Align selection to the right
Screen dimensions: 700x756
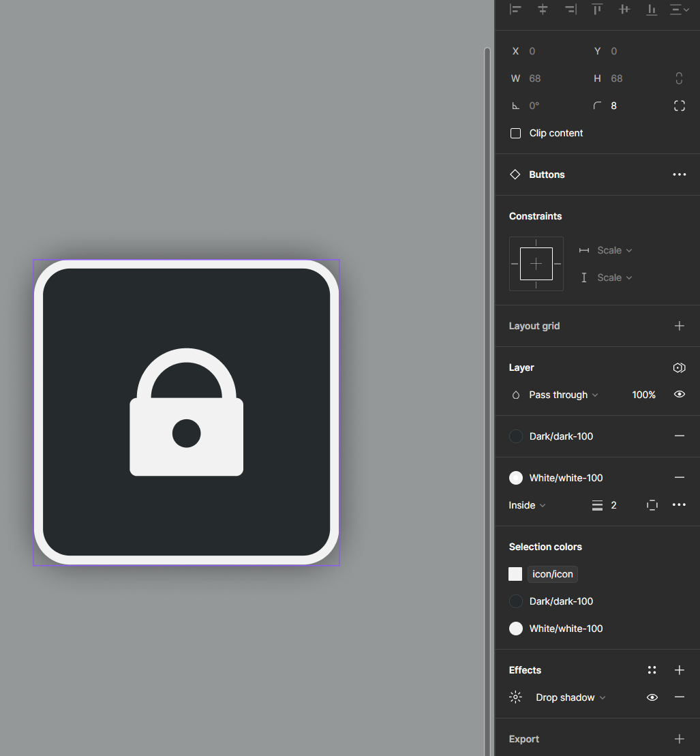(x=570, y=9)
